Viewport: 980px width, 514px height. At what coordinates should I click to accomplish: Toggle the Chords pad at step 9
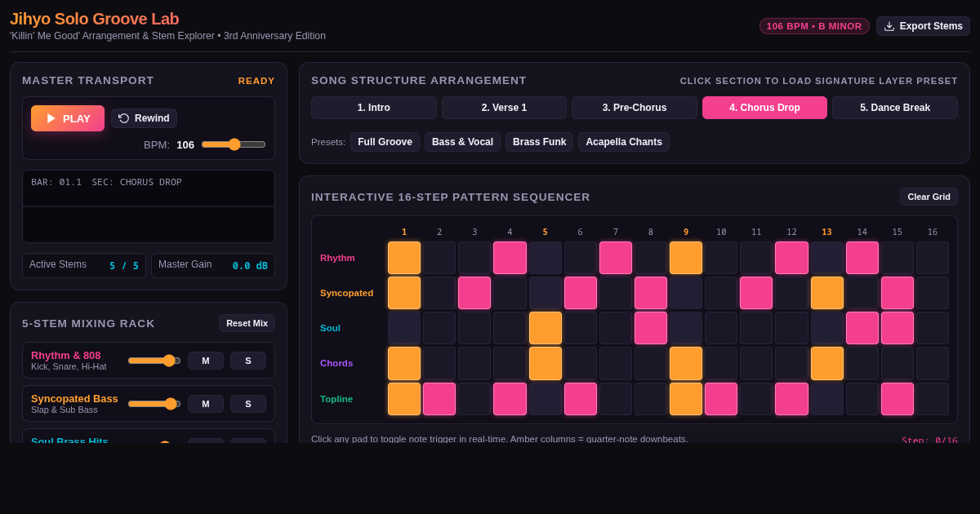point(686,363)
